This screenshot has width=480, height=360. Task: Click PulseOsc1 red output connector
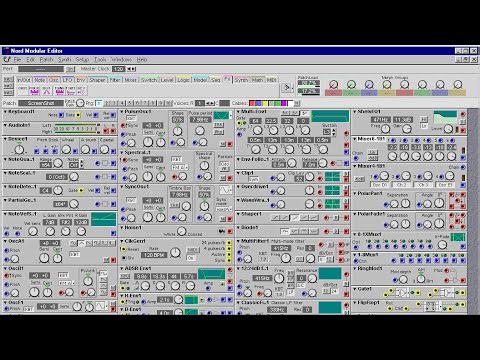[230, 144]
